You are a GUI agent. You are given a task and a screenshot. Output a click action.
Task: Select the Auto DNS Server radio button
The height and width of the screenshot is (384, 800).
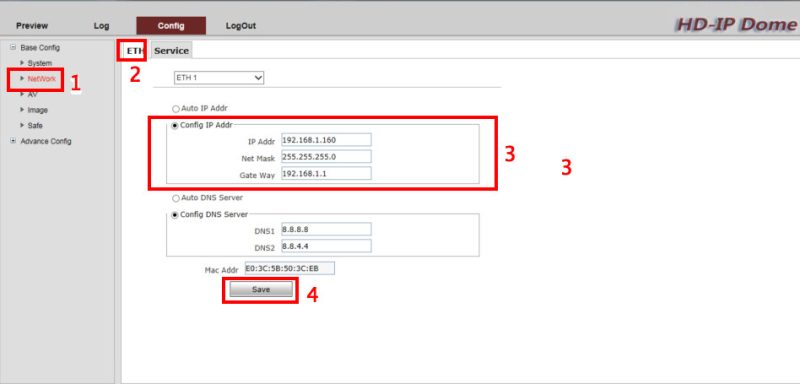(176, 198)
